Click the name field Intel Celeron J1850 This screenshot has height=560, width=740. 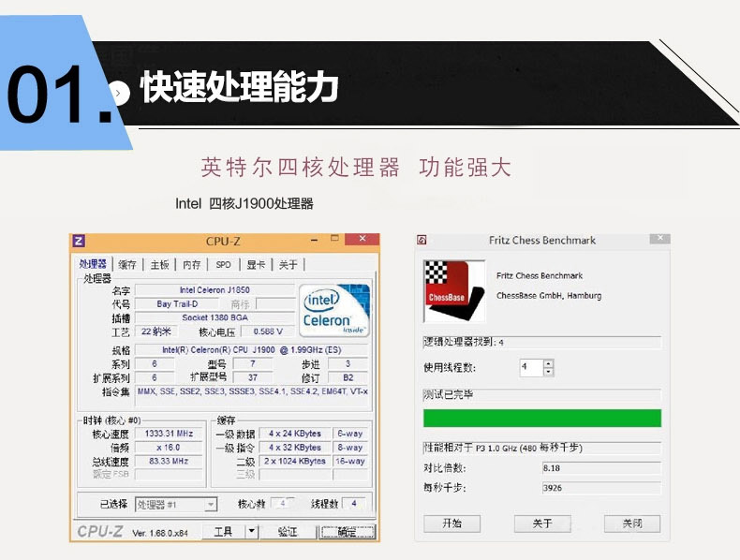[x=215, y=289]
